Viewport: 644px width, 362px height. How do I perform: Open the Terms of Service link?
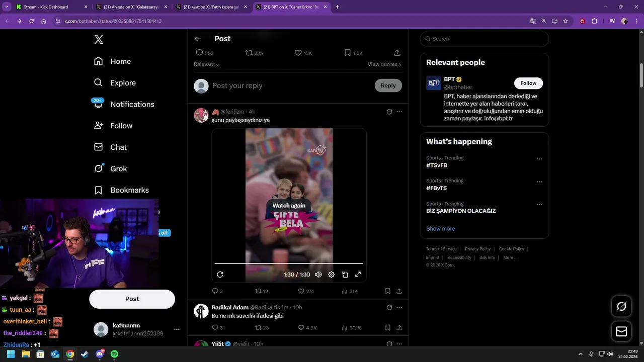click(x=441, y=249)
